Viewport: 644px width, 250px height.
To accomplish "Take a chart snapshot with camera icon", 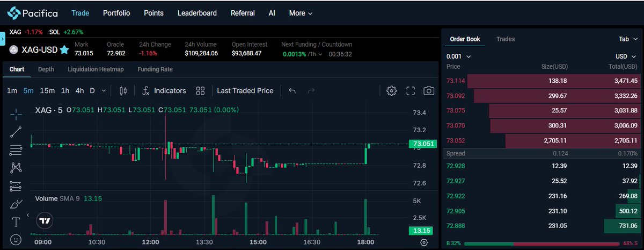I will tap(428, 91).
